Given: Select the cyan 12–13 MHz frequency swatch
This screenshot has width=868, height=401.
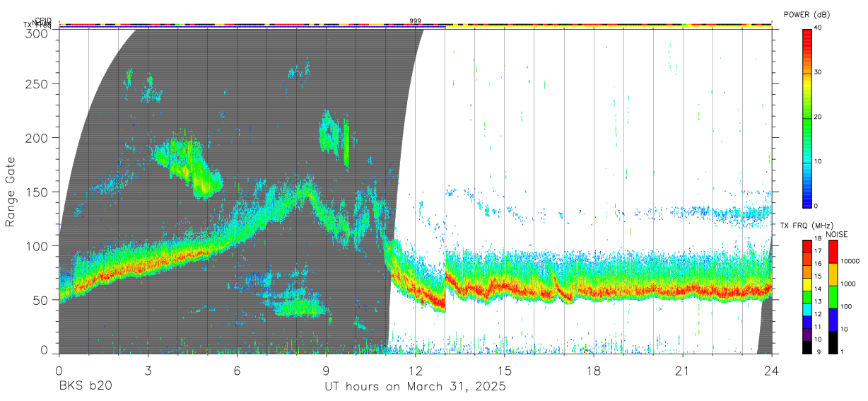Looking at the screenshot, I should tap(807, 309).
